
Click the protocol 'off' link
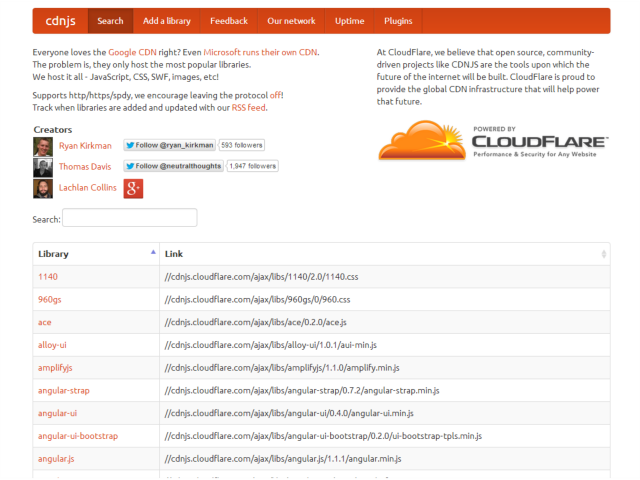(x=275, y=95)
